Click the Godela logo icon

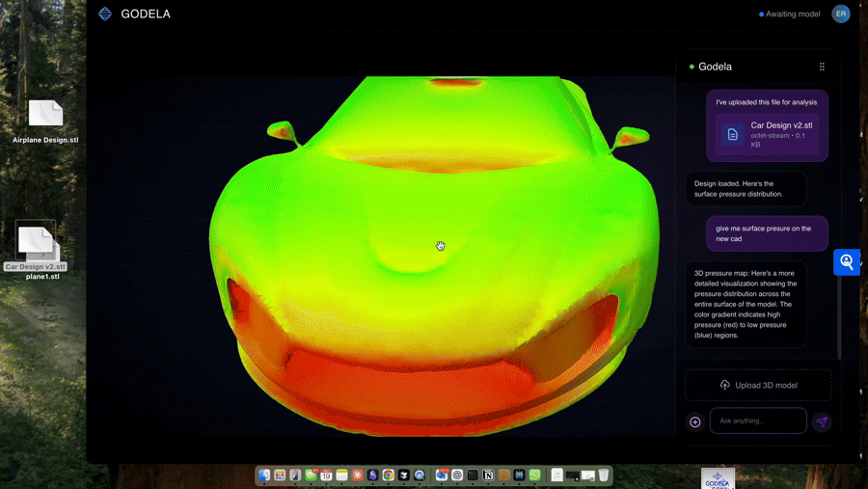[105, 14]
